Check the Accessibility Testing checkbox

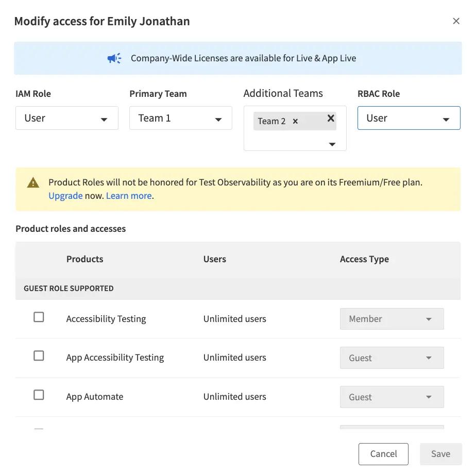coord(39,317)
